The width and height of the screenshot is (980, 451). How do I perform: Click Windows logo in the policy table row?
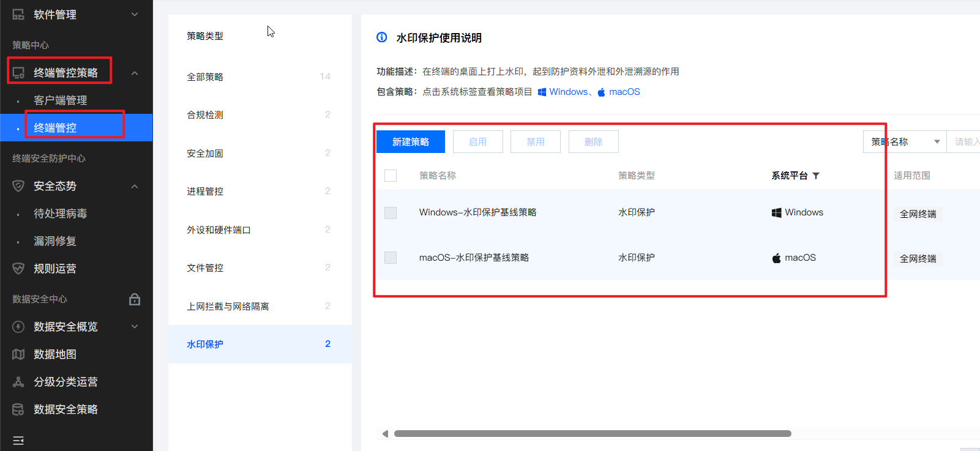pos(776,212)
